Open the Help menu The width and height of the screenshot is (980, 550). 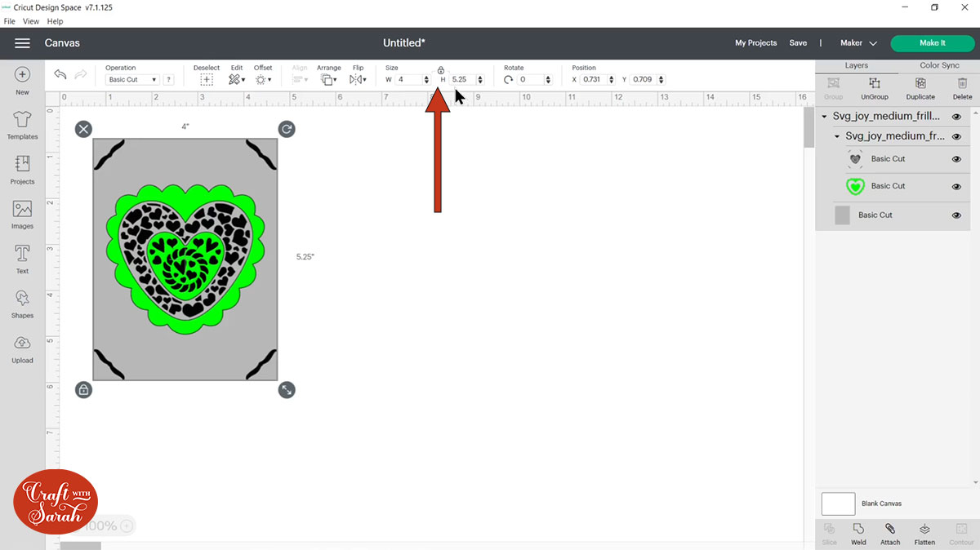[55, 21]
